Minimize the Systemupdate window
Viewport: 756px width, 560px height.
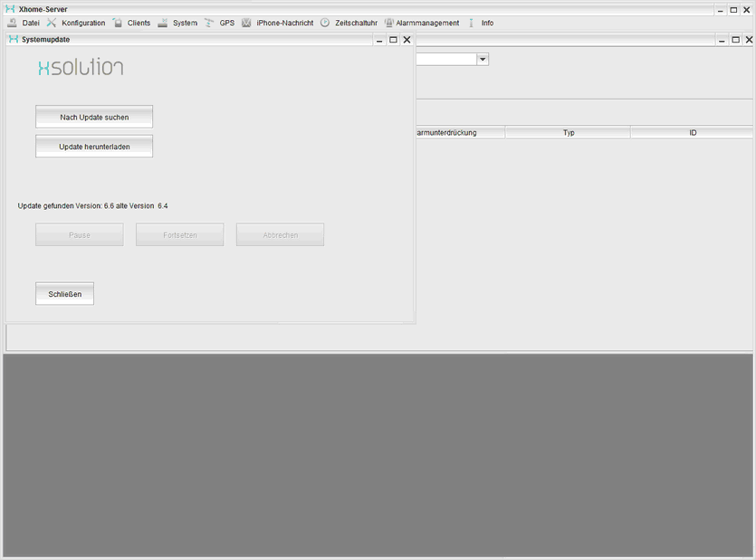tap(379, 40)
